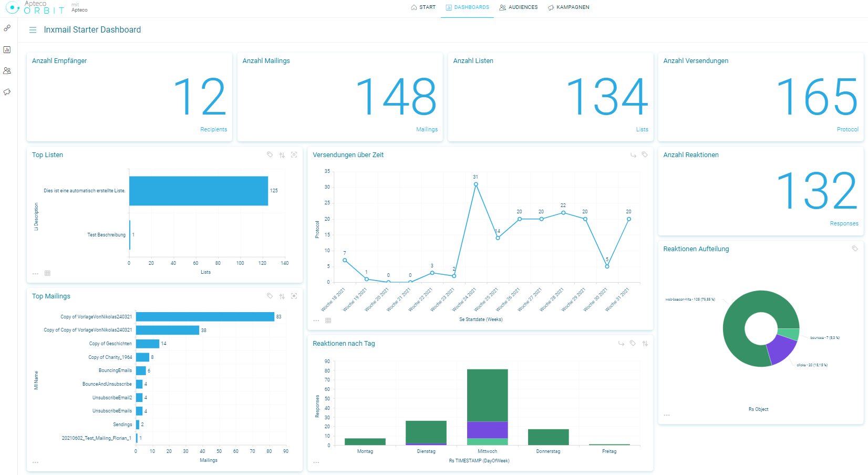Go to the Start page link
The width and height of the screenshot is (868, 475).
423,7
